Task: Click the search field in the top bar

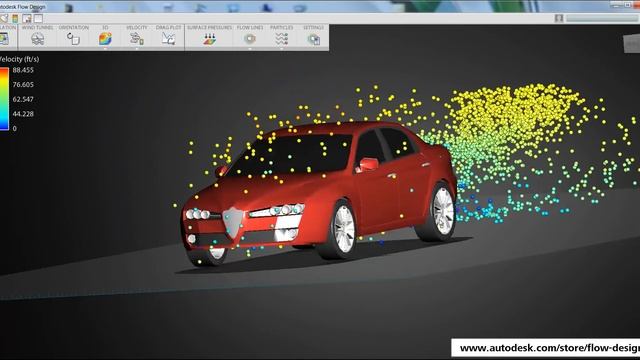Action: click(603, 18)
